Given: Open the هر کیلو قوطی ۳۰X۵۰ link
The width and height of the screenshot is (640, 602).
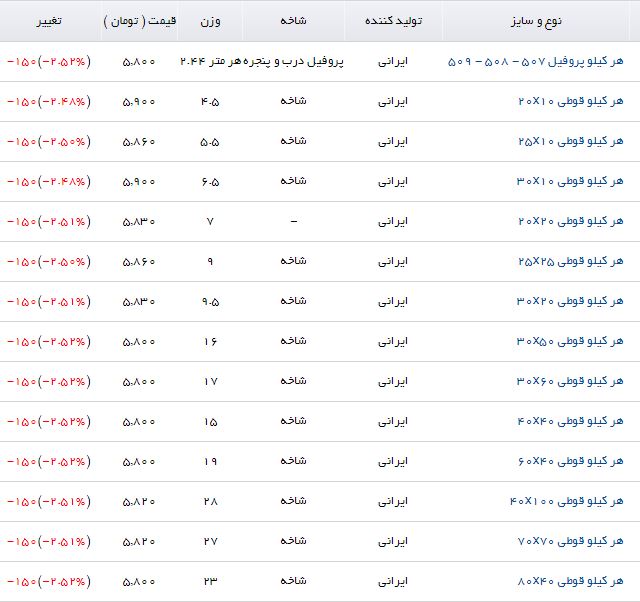Looking at the screenshot, I should [x=570, y=341].
